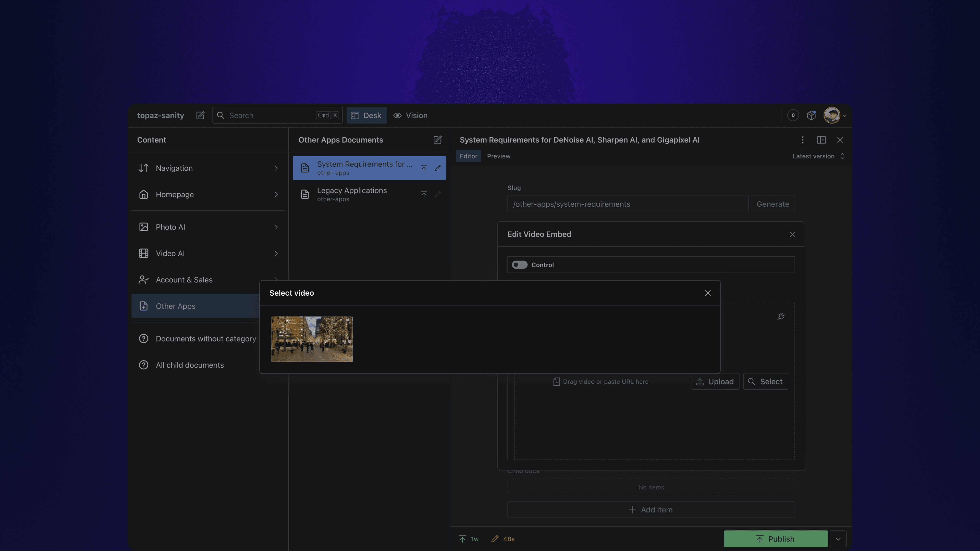Click the pin icon in the video embed editor

tap(781, 316)
